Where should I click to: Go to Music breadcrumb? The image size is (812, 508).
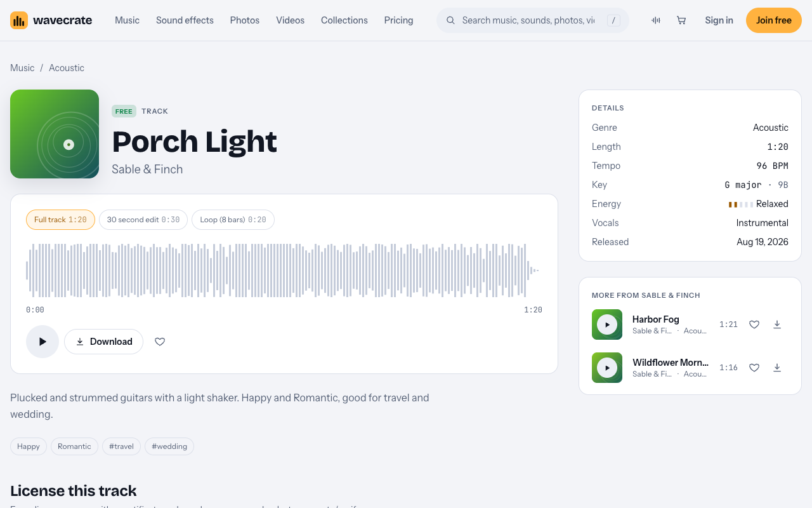click(x=22, y=68)
